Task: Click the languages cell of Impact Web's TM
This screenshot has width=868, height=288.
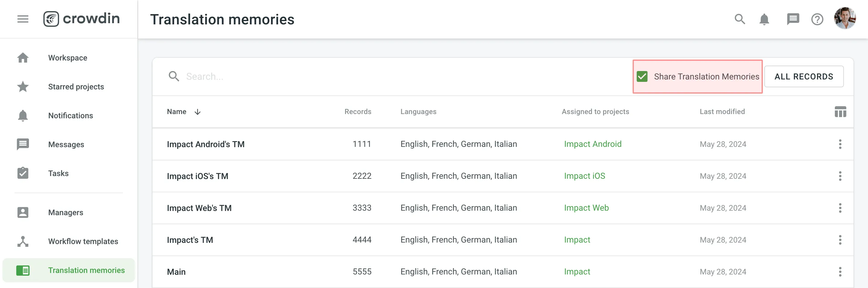Action: click(x=459, y=208)
